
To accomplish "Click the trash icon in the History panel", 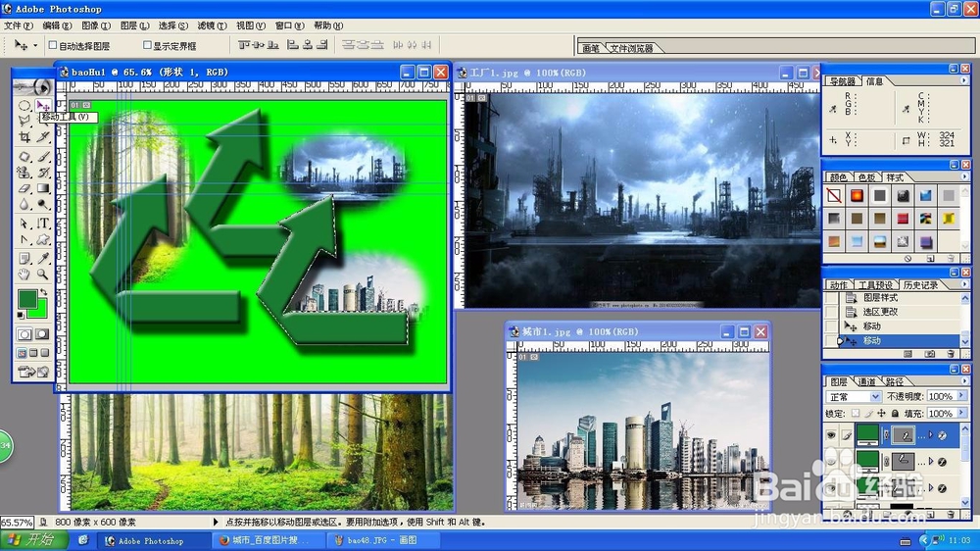I will click(951, 354).
